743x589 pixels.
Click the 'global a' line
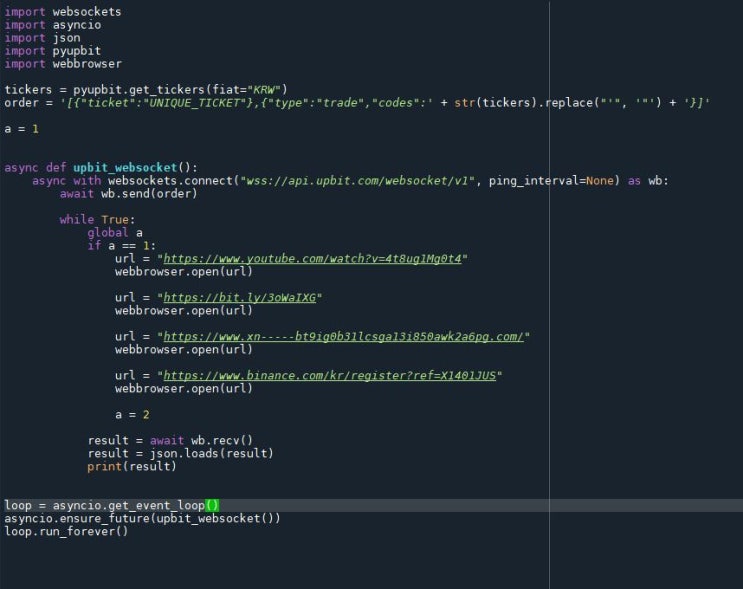pos(115,233)
